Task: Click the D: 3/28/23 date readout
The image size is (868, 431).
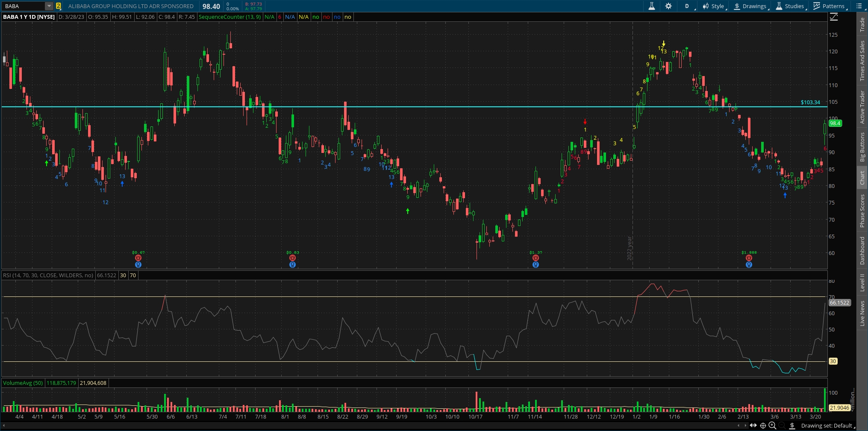Action: click(x=71, y=17)
